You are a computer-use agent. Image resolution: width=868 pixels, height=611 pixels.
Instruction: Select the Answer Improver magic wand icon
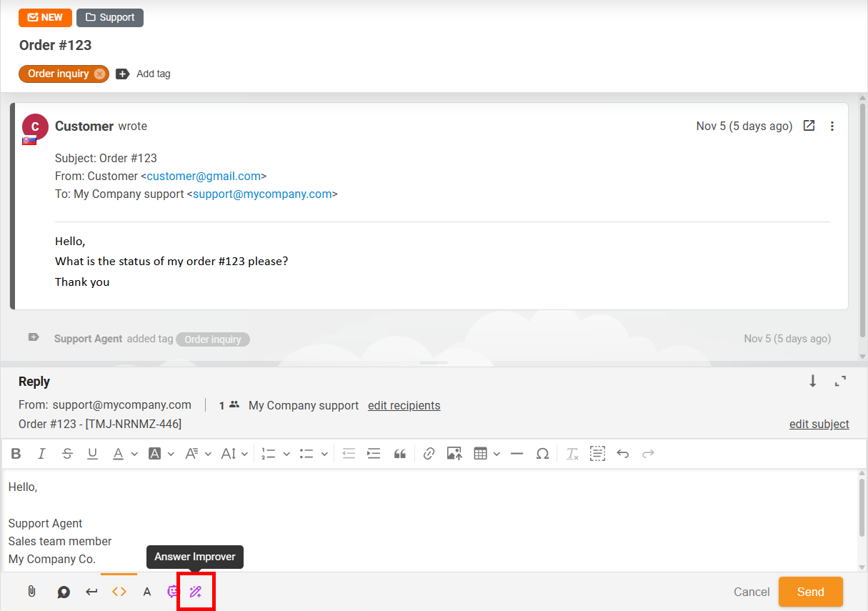coord(196,591)
